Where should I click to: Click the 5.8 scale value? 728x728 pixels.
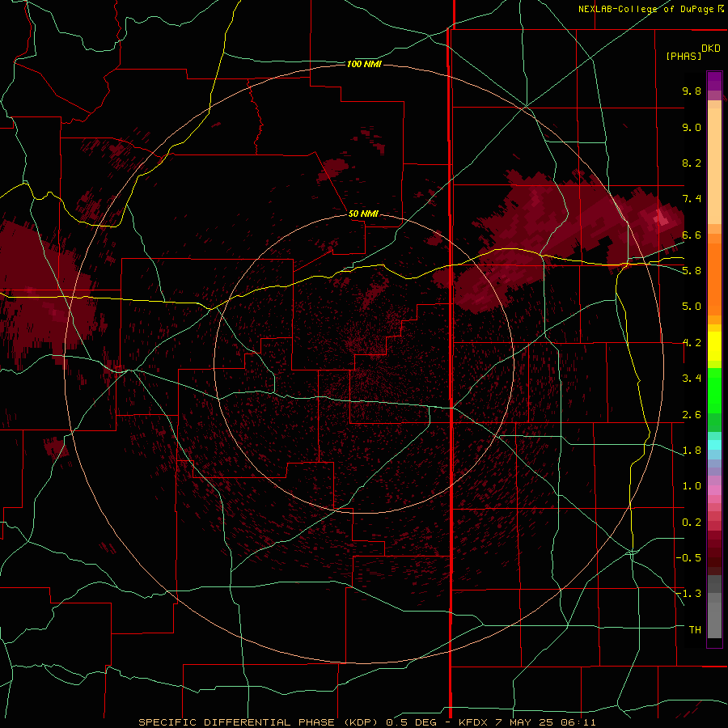tap(692, 271)
